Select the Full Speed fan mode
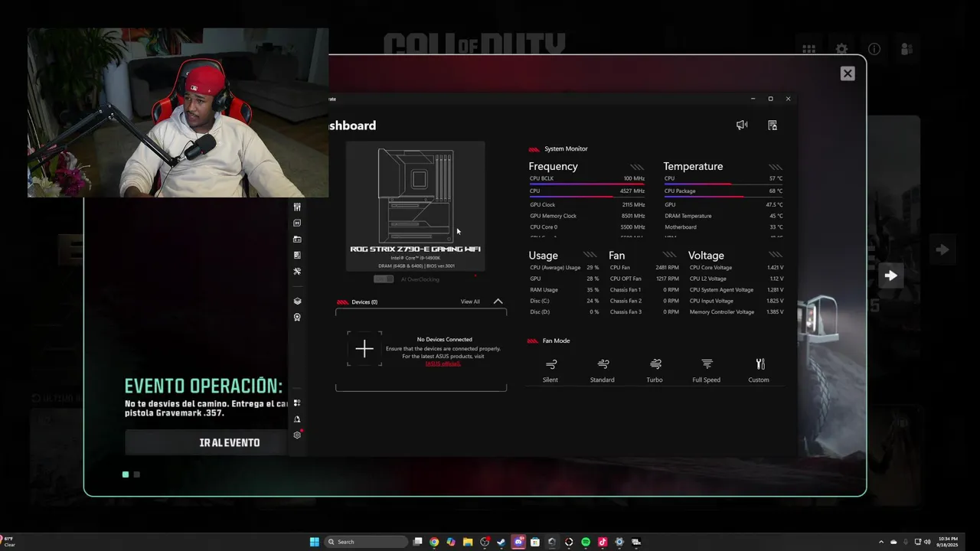Image resolution: width=980 pixels, height=551 pixels. (x=707, y=370)
